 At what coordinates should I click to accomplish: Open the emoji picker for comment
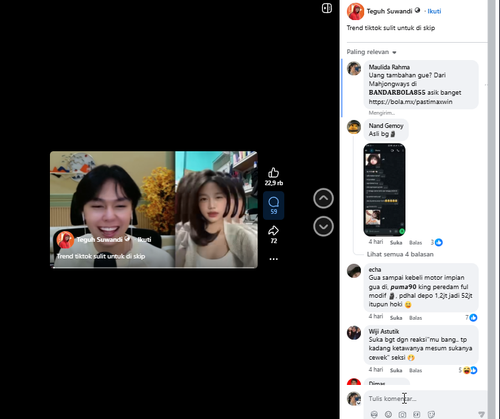(x=388, y=414)
